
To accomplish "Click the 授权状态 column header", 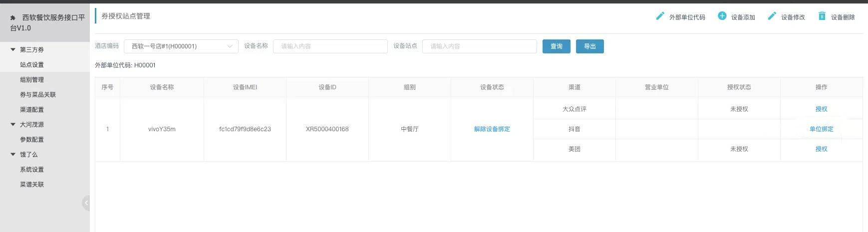I will click(x=739, y=87).
